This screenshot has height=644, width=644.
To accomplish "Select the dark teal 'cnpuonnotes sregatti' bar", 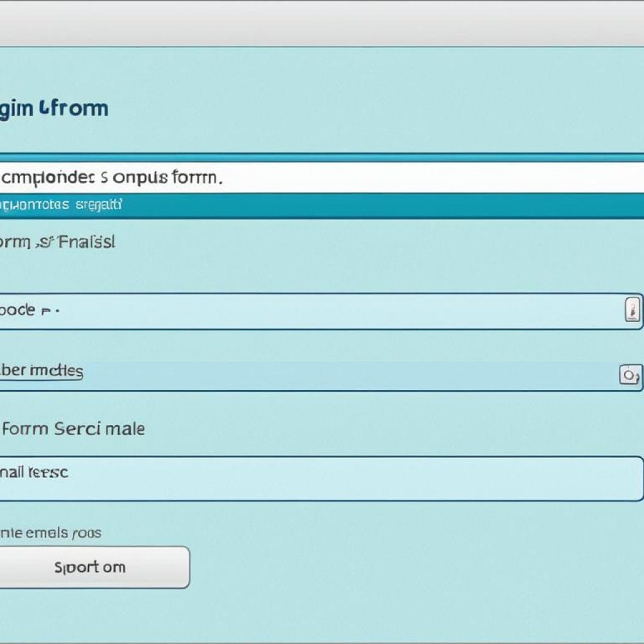I will [x=377, y=206].
